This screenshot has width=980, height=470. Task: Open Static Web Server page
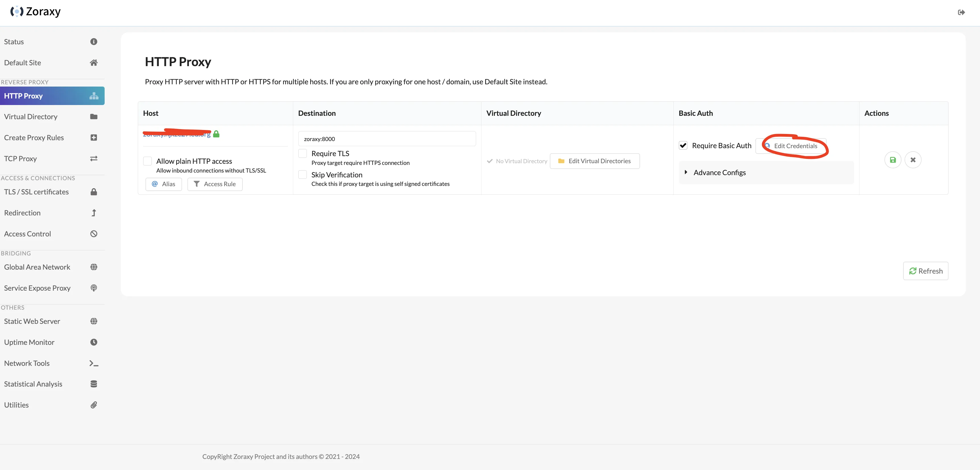coord(52,321)
